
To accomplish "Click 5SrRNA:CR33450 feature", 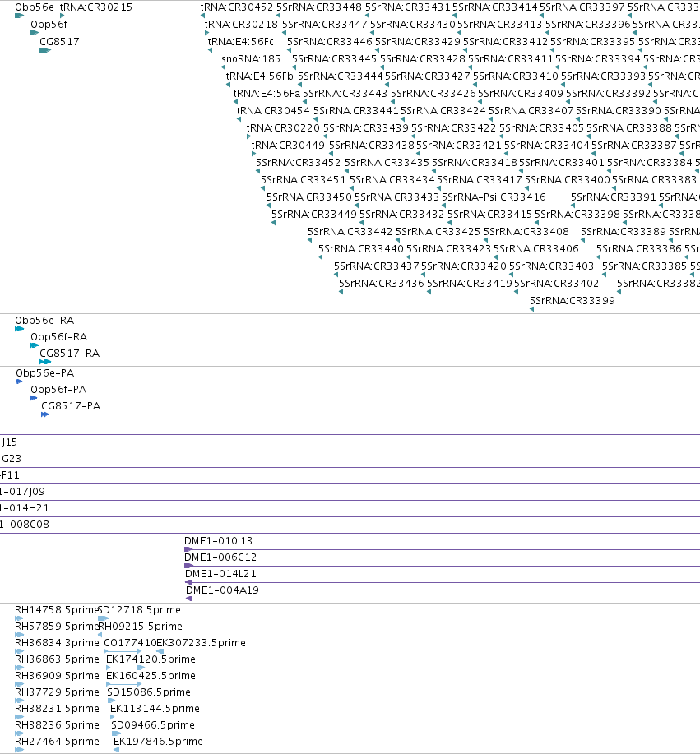I will coord(308,197).
